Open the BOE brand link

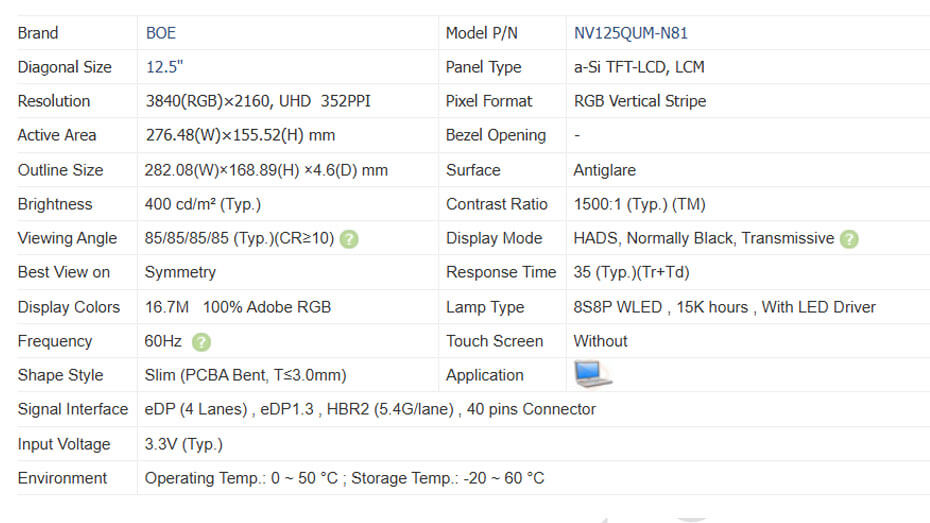click(160, 33)
